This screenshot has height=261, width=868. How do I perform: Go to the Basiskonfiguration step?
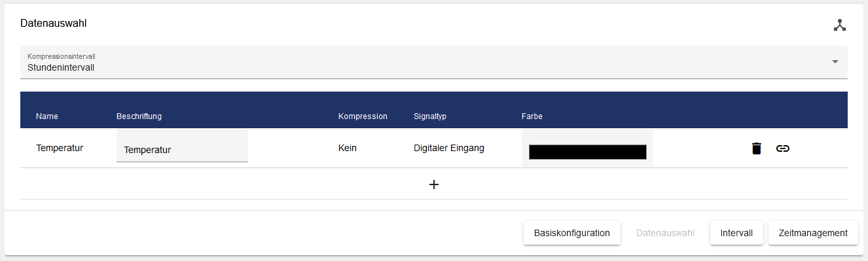[x=572, y=233]
